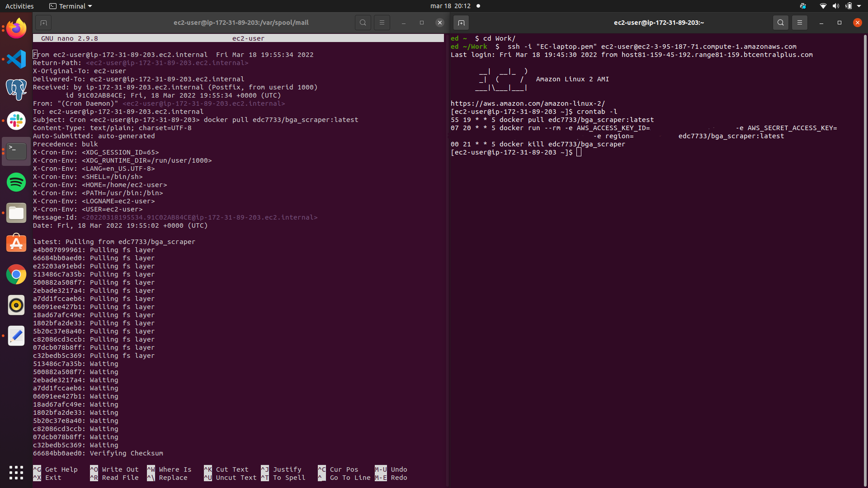Open Files manager from dock

[x=16, y=213]
